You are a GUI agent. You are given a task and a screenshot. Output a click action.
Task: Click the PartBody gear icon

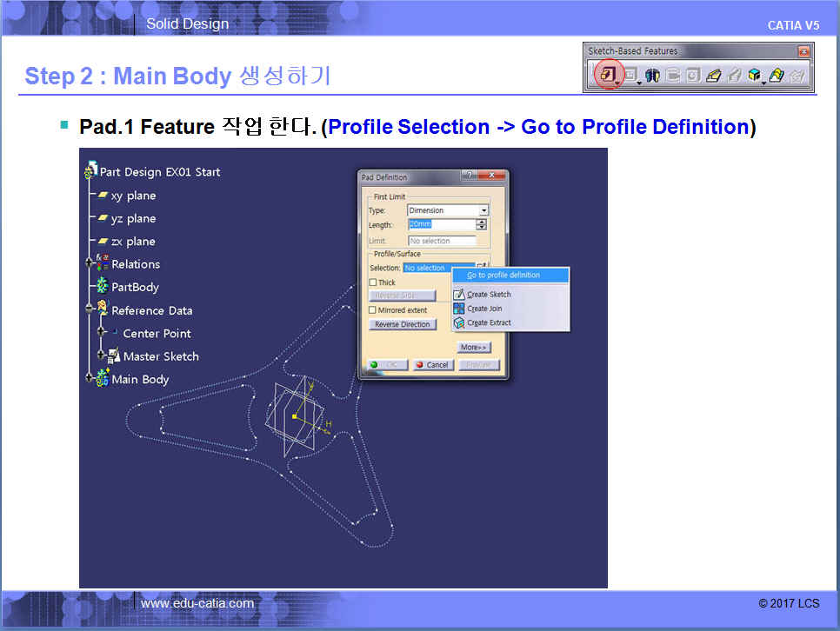click(103, 286)
